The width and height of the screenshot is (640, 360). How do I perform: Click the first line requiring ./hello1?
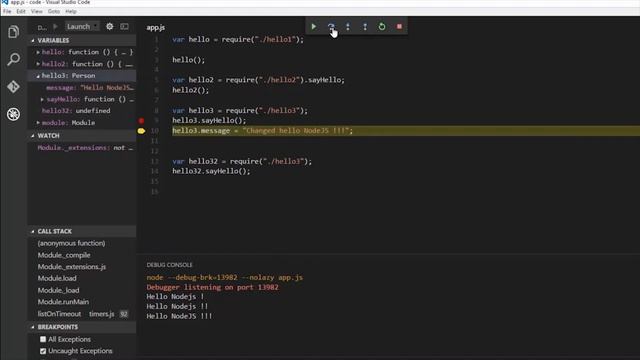click(x=238, y=39)
